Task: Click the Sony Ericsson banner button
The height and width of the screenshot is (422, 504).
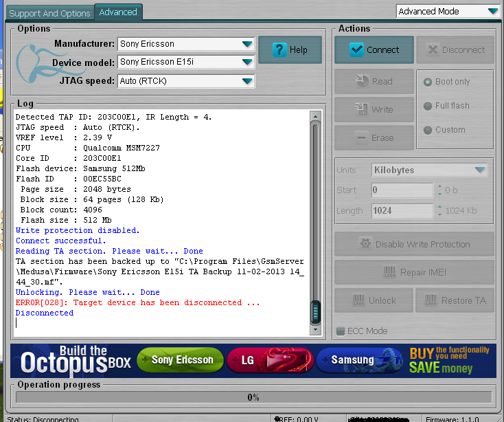Action: [x=180, y=360]
